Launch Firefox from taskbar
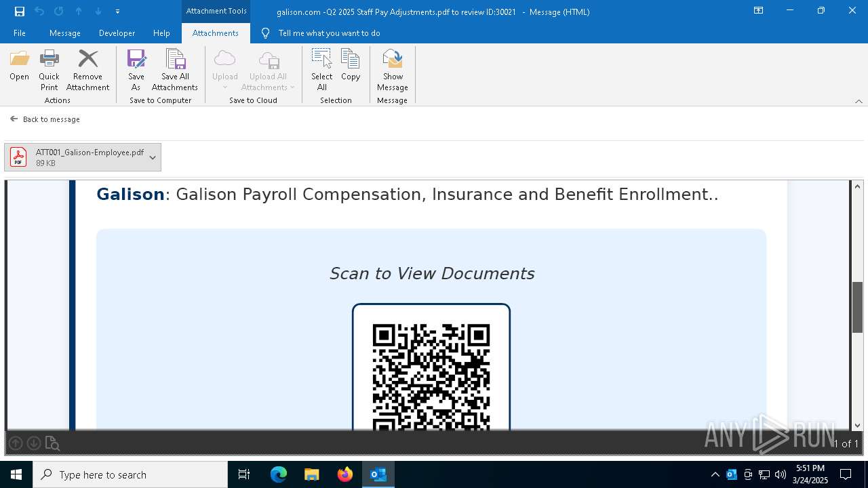Screen dimensions: 868x488 tap(345, 474)
